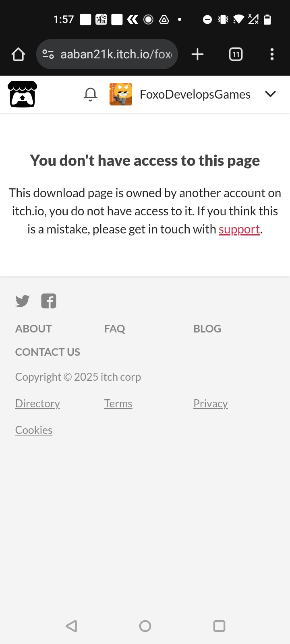The height and width of the screenshot is (644, 290).
Task: Select CONTACT US in the footer
Action: pyautogui.click(x=48, y=352)
